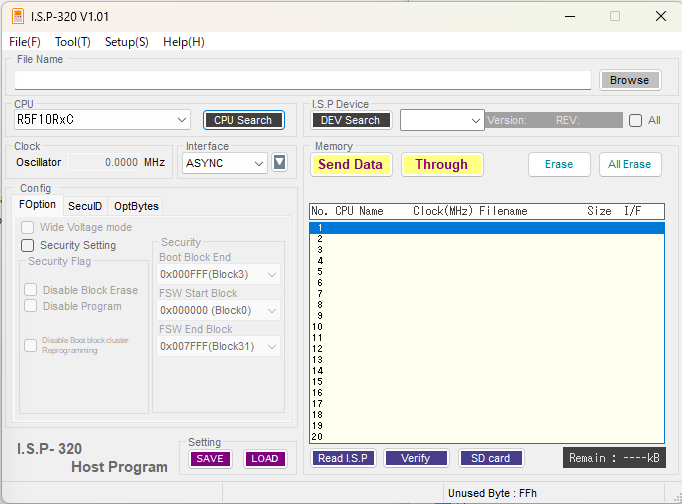Viewport: 682px width, 504px height.
Task: Open the CPU dropdown showing R5F10RxC
Action: [102, 120]
